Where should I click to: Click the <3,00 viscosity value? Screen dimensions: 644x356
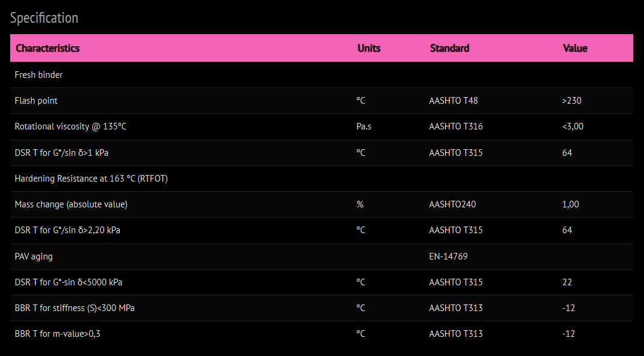click(x=573, y=126)
